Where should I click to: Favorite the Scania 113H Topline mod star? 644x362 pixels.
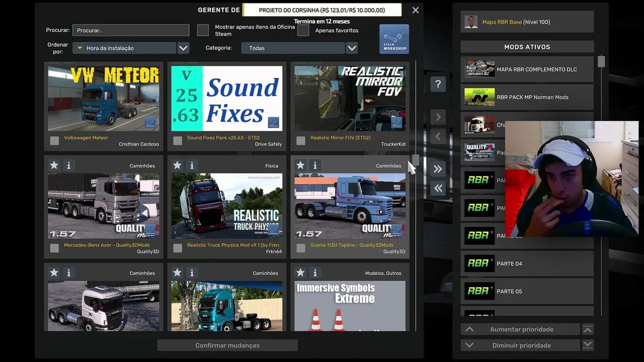point(300,165)
